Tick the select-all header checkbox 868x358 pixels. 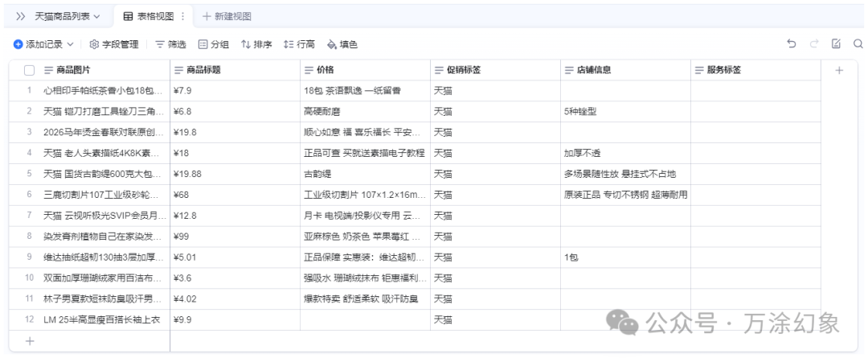[30, 70]
